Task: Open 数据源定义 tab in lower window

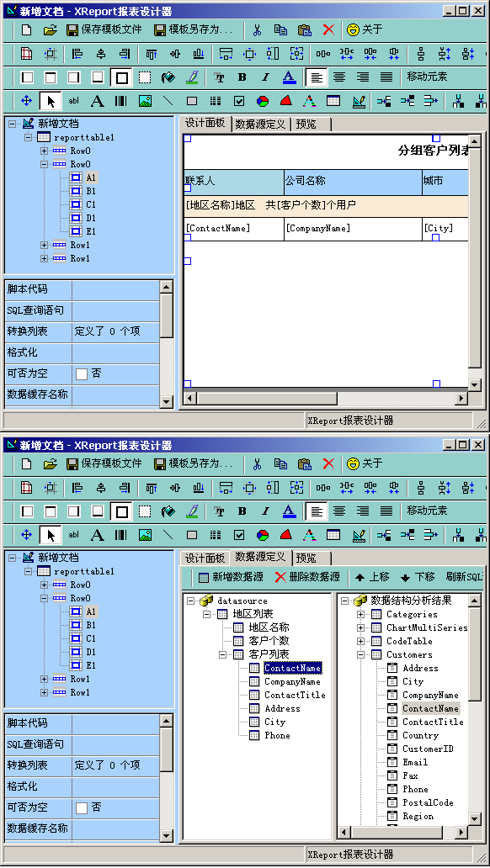Action: [x=260, y=557]
